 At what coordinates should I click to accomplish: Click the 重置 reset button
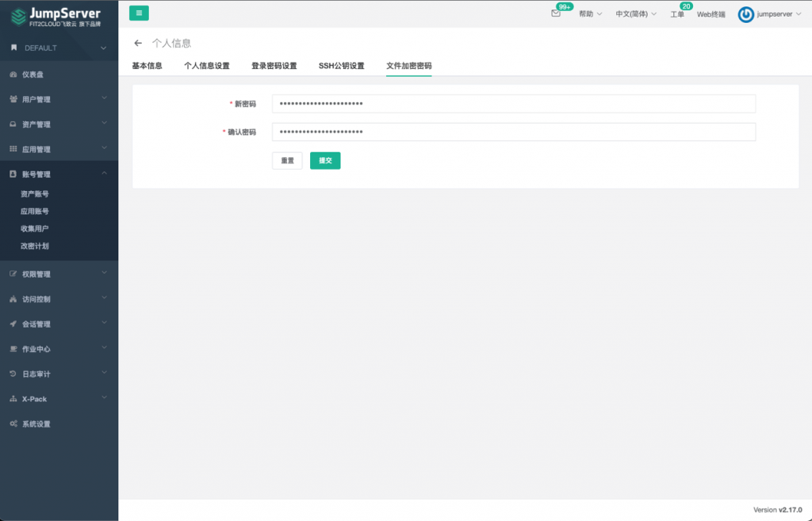tap(287, 160)
